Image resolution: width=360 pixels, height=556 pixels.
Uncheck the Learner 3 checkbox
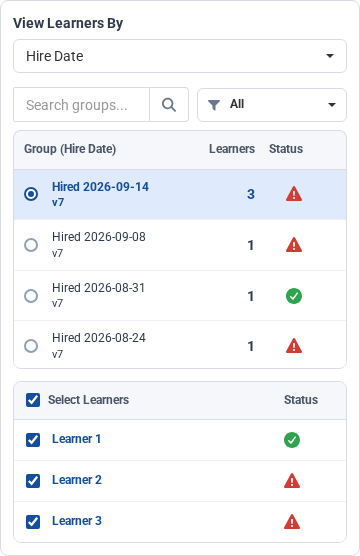(33, 522)
